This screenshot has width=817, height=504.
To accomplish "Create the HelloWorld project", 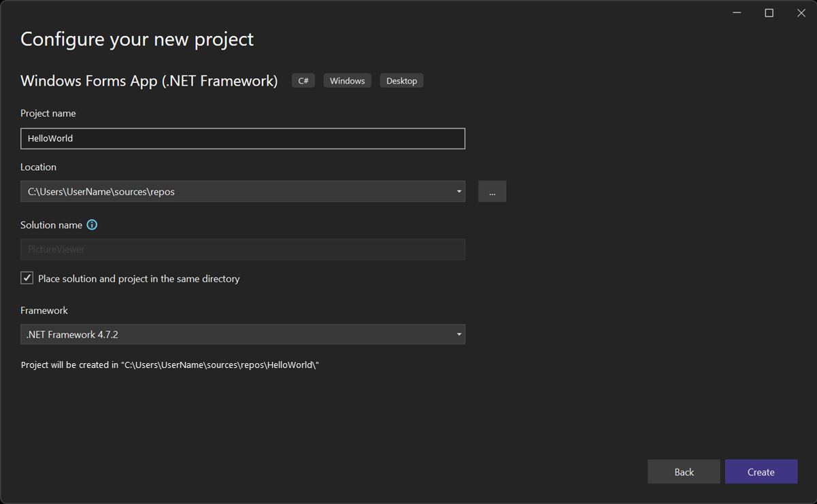I will [761, 471].
